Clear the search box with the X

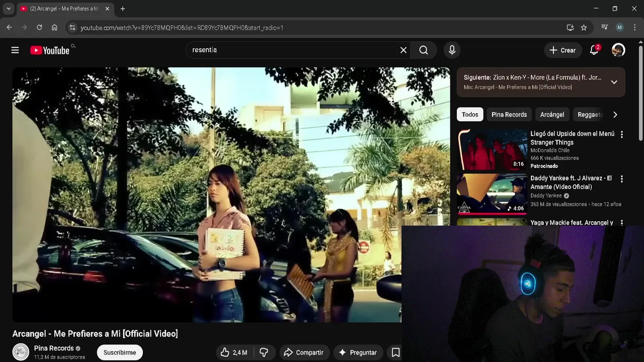click(x=404, y=50)
